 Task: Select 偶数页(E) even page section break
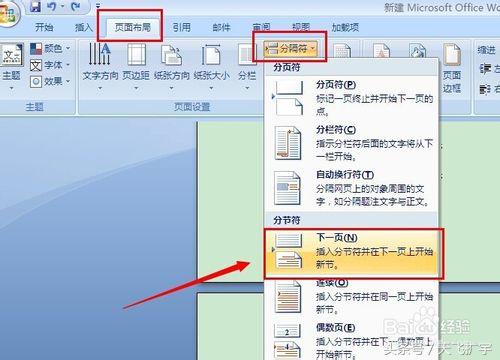(352, 340)
